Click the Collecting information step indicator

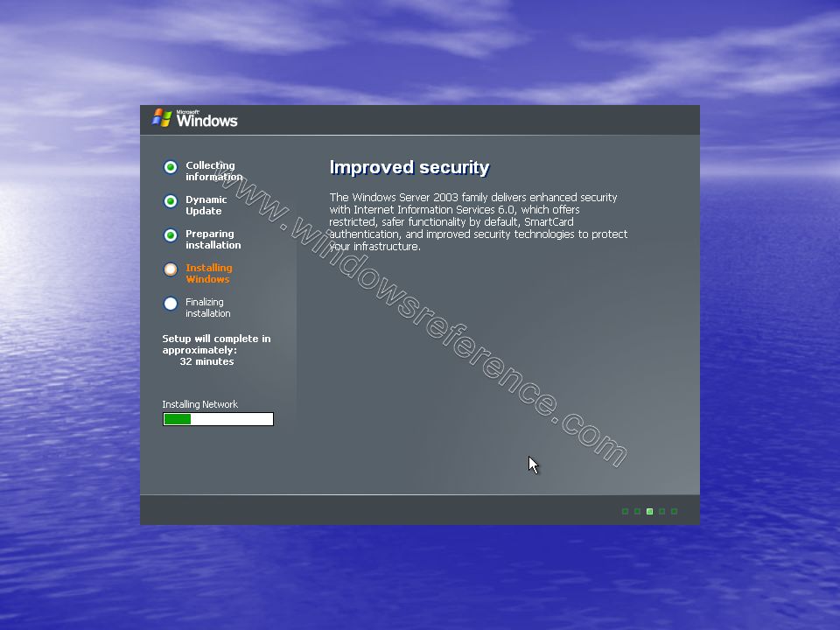point(171,167)
